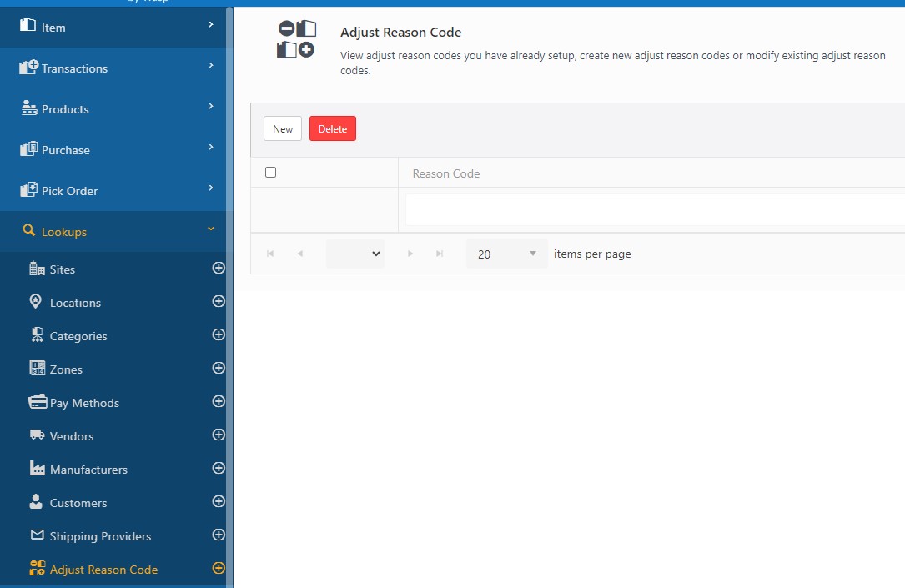Click the add icon beside Manufacturers

pos(219,469)
